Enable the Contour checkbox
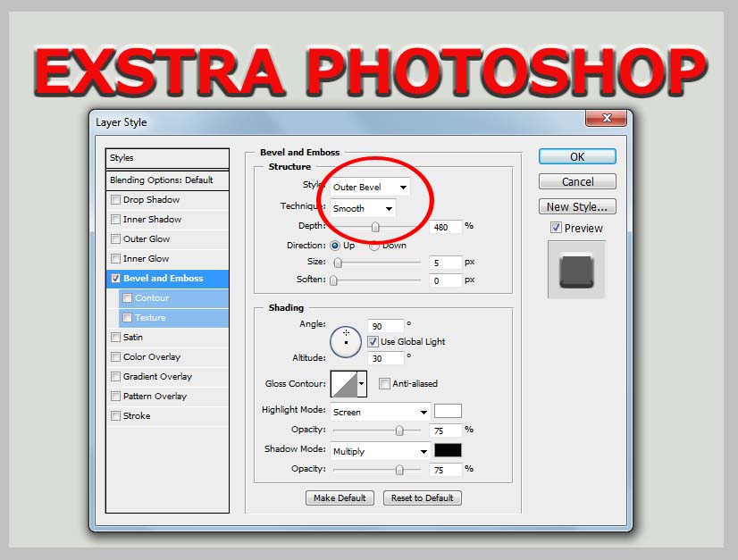Viewport: 738px width, 560px height. pyautogui.click(x=127, y=298)
